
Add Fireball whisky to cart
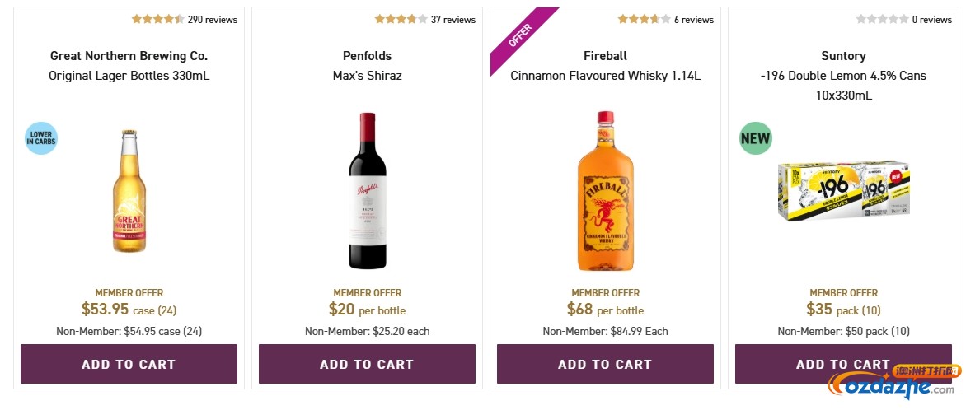(605, 364)
